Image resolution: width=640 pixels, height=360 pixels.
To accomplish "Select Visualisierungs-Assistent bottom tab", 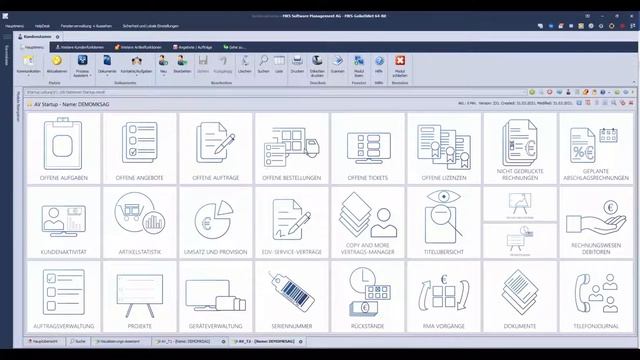I will (x=118, y=341).
